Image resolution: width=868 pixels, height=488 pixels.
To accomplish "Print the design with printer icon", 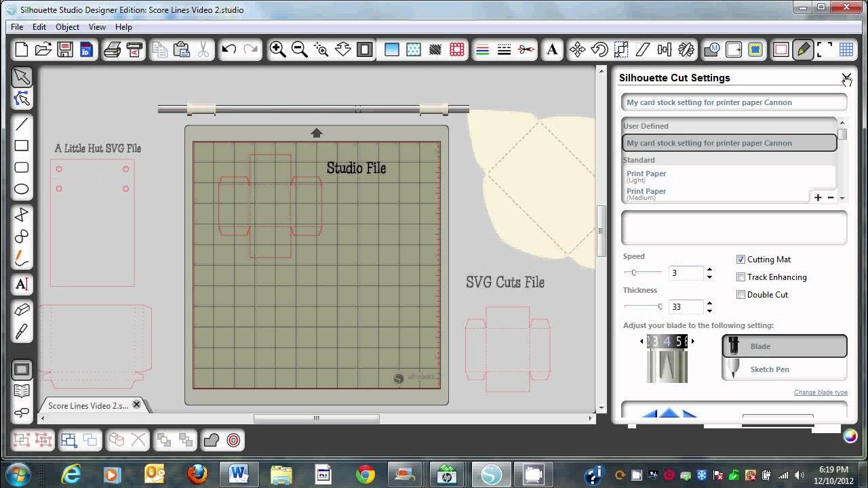I will click(x=113, y=49).
